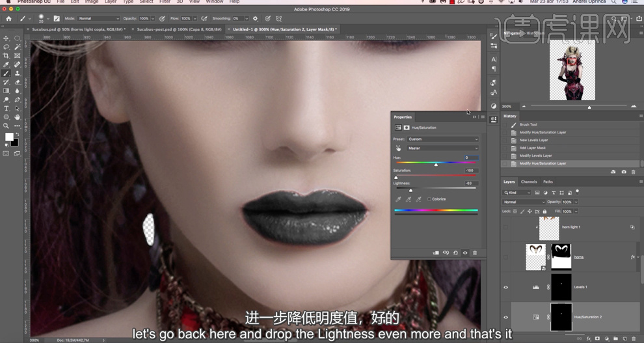Select the Pen tool
The height and width of the screenshot is (343, 644).
point(18,100)
